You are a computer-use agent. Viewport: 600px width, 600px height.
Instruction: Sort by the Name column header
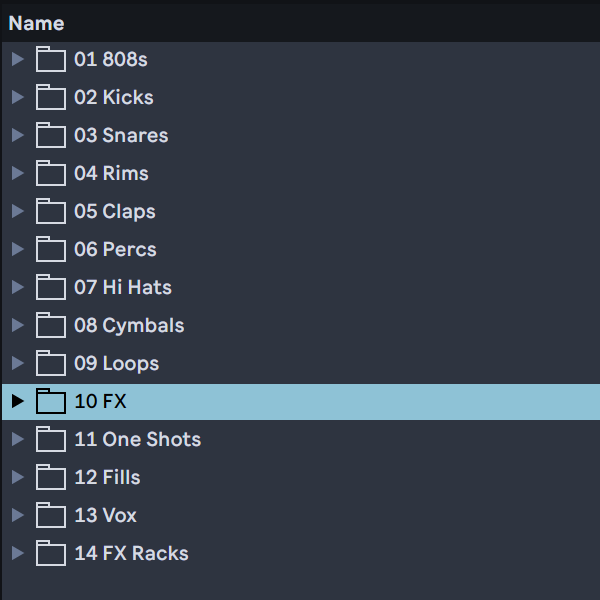[x=37, y=23]
